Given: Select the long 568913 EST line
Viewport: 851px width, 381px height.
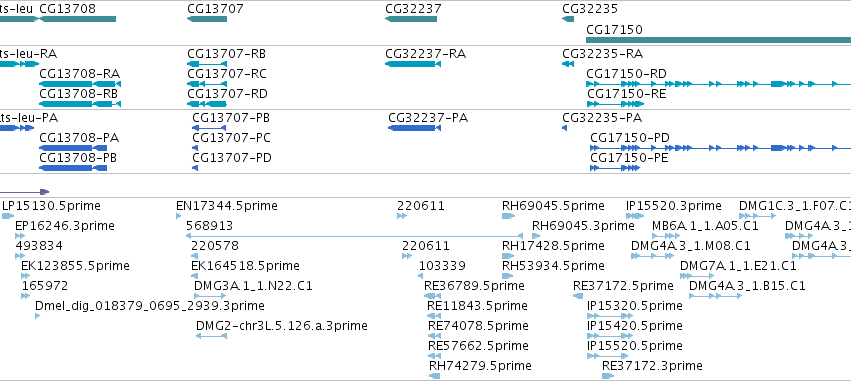Looking at the screenshot, I should click(354, 236).
